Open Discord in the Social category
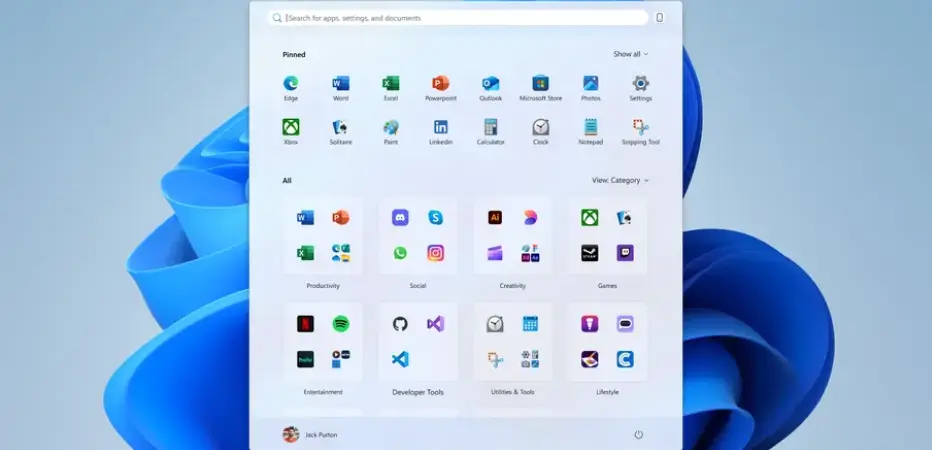This screenshot has width=932, height=450. [x=400, y=218]
